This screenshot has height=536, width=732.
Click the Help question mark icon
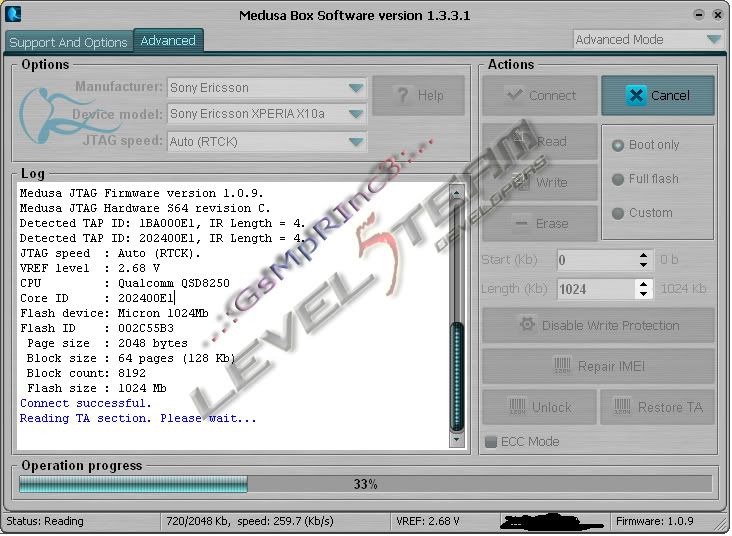[x=403, y=95]
